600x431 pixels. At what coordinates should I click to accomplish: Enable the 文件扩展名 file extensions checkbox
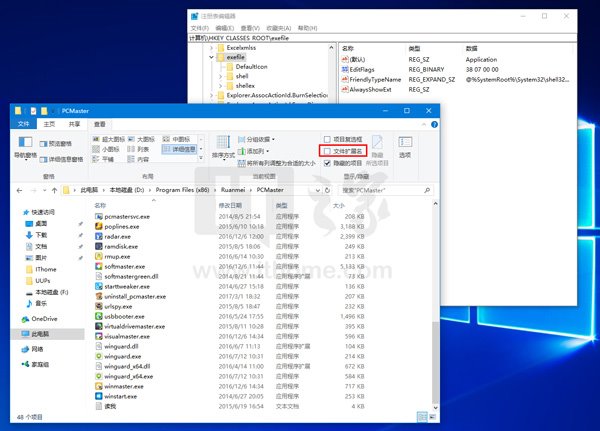click(327, 151)
